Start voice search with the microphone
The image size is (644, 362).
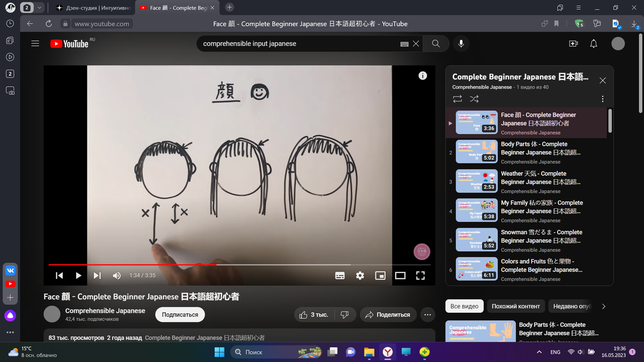pos(460,44)
